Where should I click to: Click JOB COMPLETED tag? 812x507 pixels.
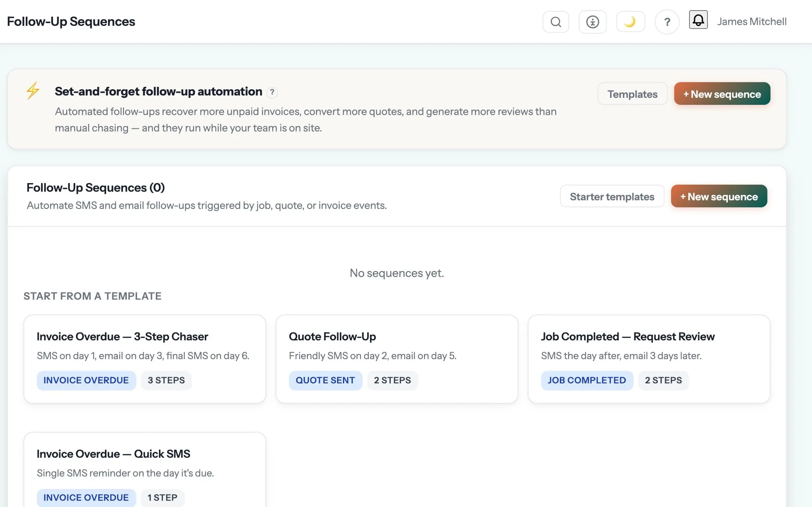click(587, 380)
